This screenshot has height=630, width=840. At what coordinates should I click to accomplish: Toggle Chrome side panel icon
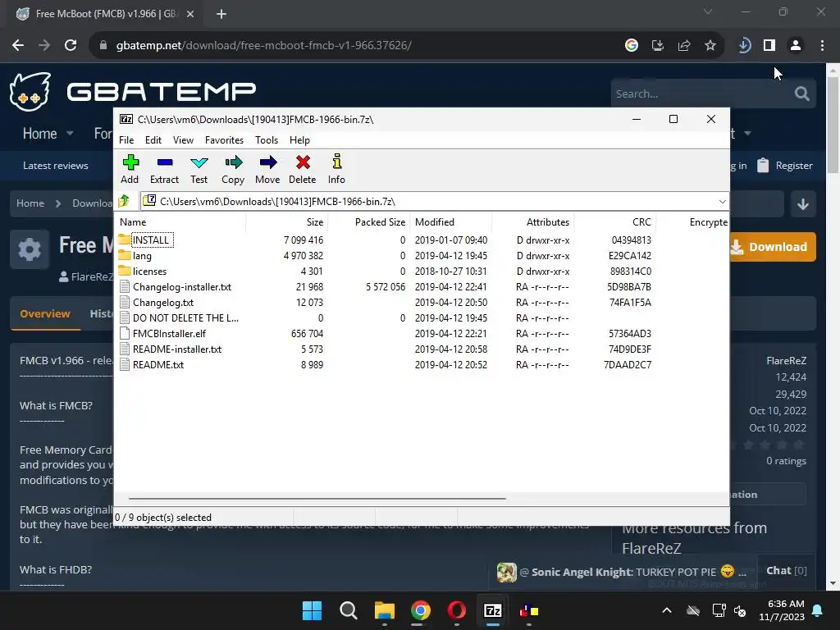769,46
